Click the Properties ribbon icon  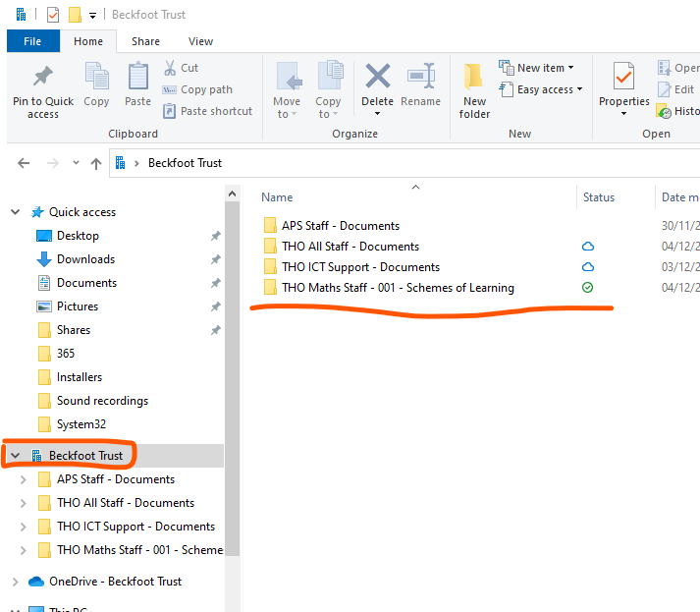click(623, 77)
